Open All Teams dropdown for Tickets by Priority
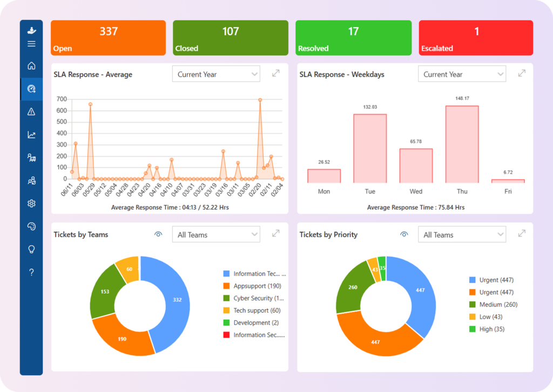The image size is (553, 392). (462, 234)
